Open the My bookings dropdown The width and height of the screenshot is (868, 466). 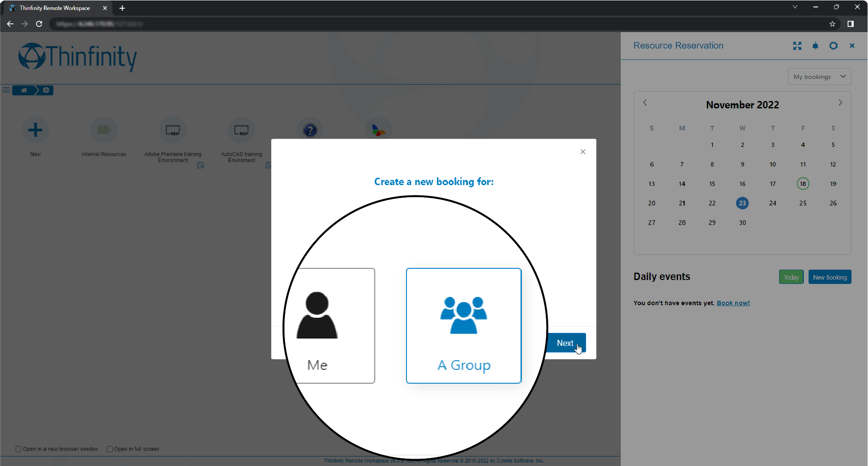pos(819,76)
